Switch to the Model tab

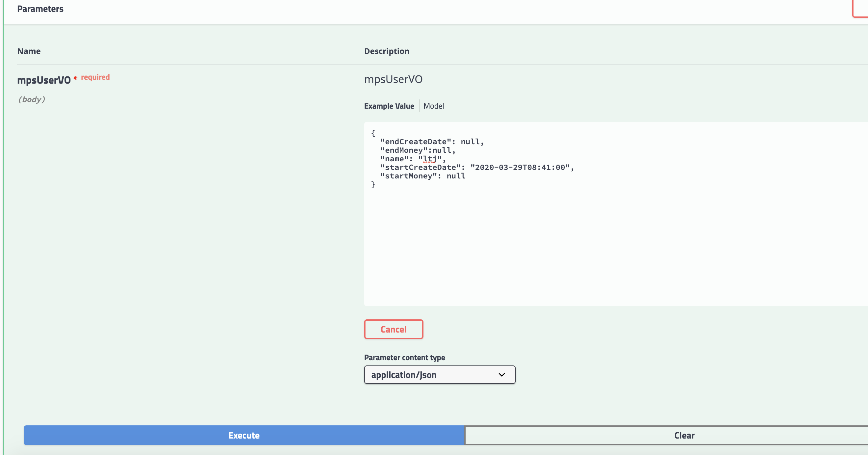[x=433, y=106]
